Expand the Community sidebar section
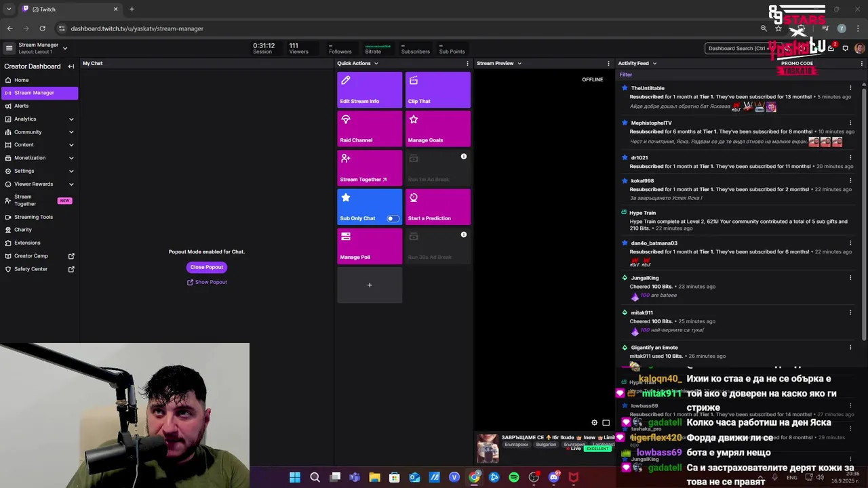 pos(71,132)
